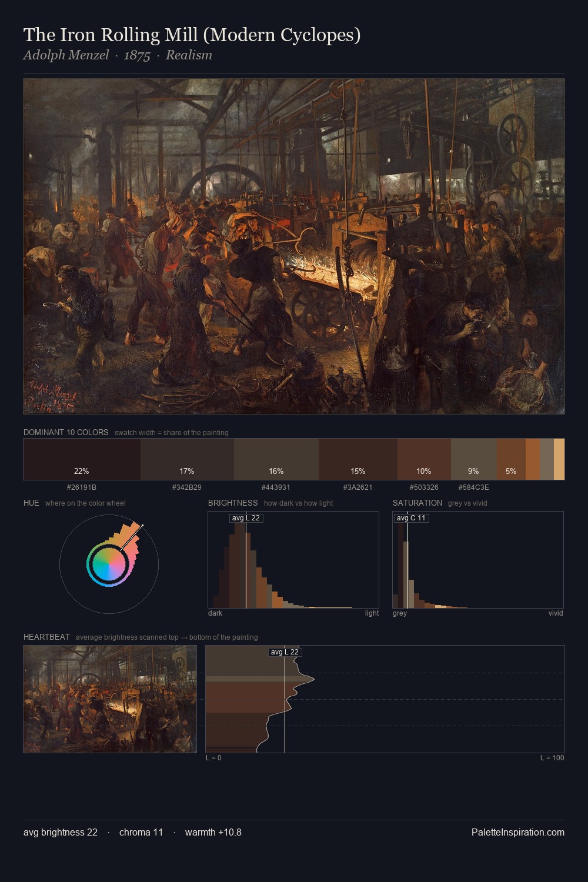Click the hex code #3A2621
The height and width of the screenshot is (882, 588).
click(358, 487)
